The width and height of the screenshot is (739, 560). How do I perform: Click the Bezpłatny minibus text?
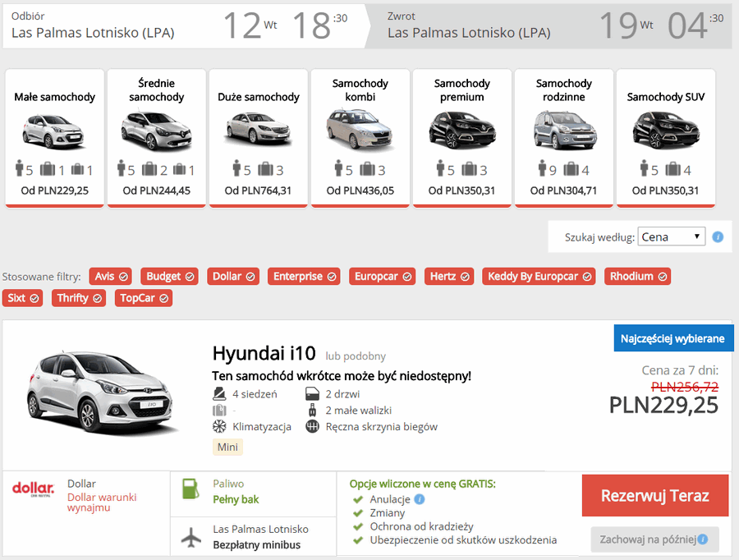point(256,545)
